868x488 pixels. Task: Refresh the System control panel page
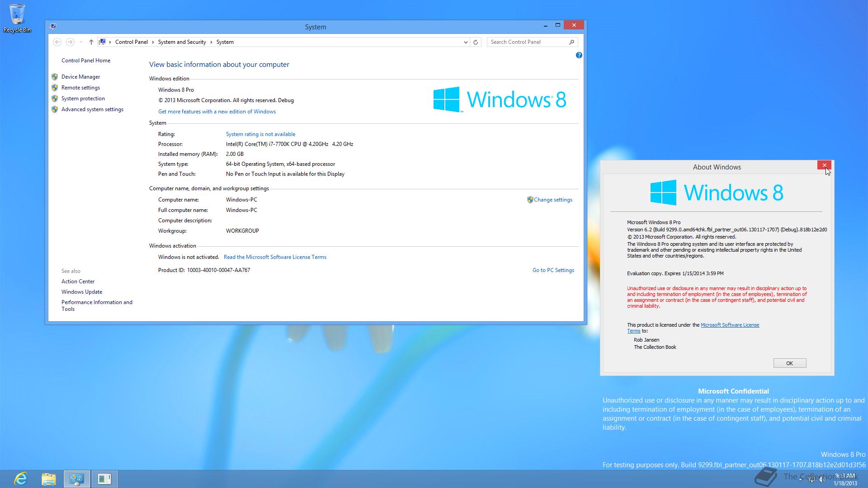click(476, 42)
